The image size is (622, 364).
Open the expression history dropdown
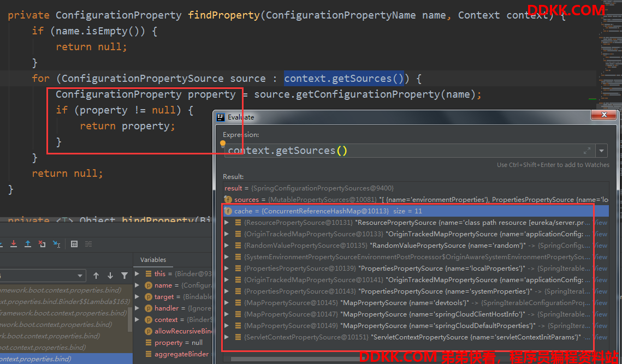[602, 151]
